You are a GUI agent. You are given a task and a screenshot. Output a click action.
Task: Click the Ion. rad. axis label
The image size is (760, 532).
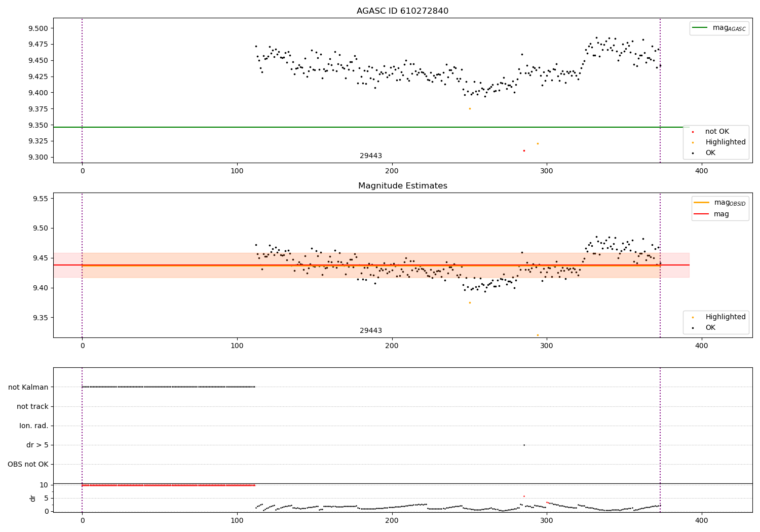click(x=34, y=426)
